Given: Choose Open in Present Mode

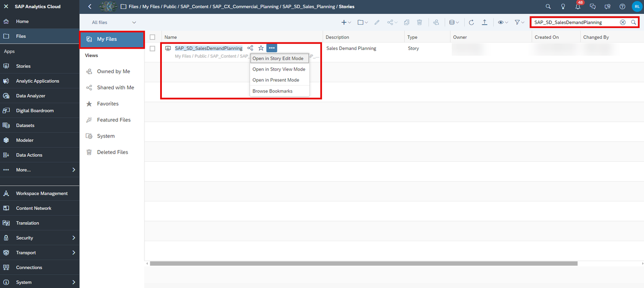Looking at the screenshot, I should coord(280,80).
